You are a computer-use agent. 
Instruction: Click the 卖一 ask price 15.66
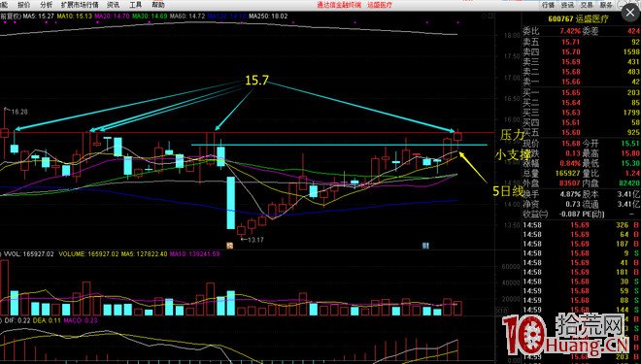point(571,82)
